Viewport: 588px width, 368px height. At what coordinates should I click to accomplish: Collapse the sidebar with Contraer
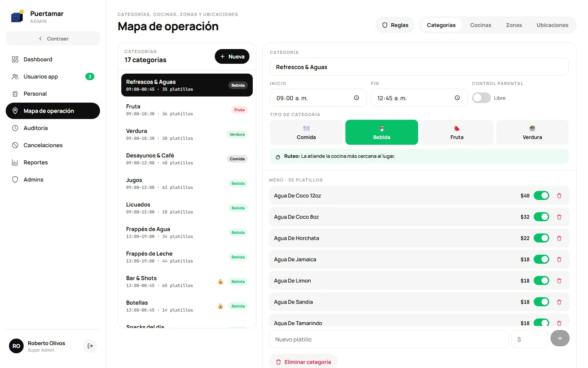pyautogui.click(x=53, y=39)
